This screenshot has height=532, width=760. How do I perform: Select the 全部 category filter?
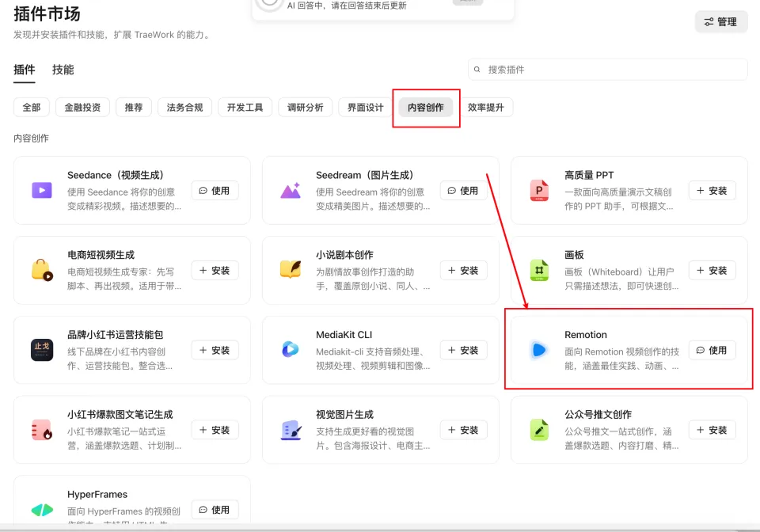pyautogui.click(x=32, y=107)
